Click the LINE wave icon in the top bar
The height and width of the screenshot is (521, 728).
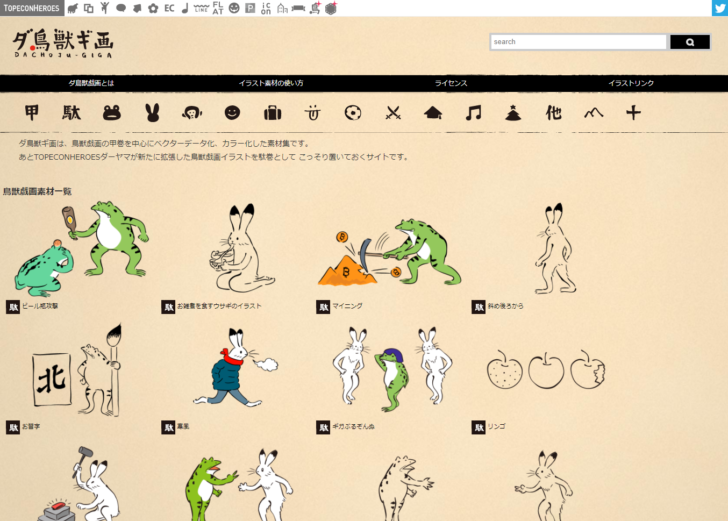pos(201,8)
